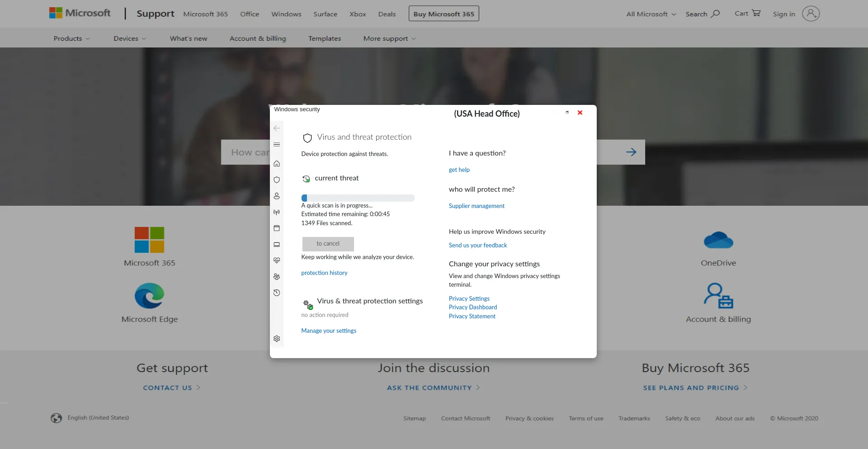Expand the Products dropdown
The image size is (868, 449).
click(x=71, y=38)
